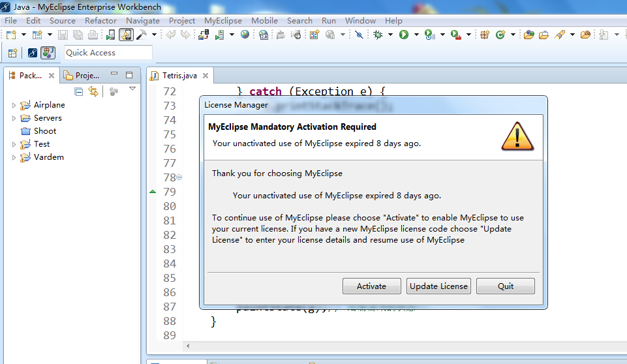Click the Run with coverage/profile icon
Viewport: 627px width, 364px height.
430,35
